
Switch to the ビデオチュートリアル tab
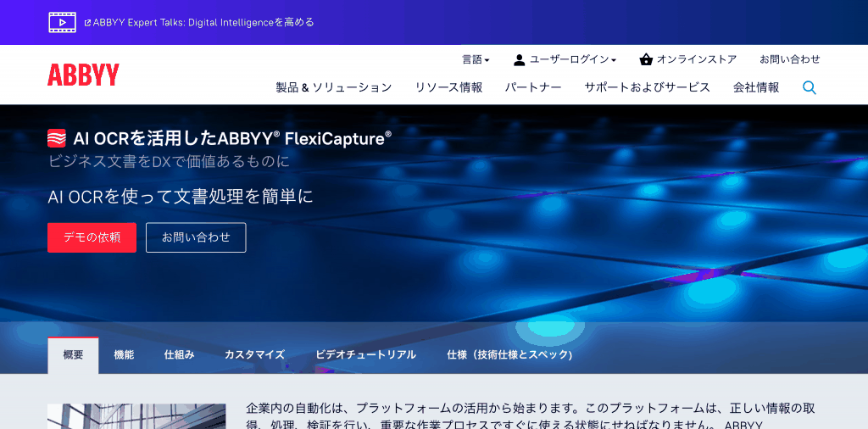366,355
